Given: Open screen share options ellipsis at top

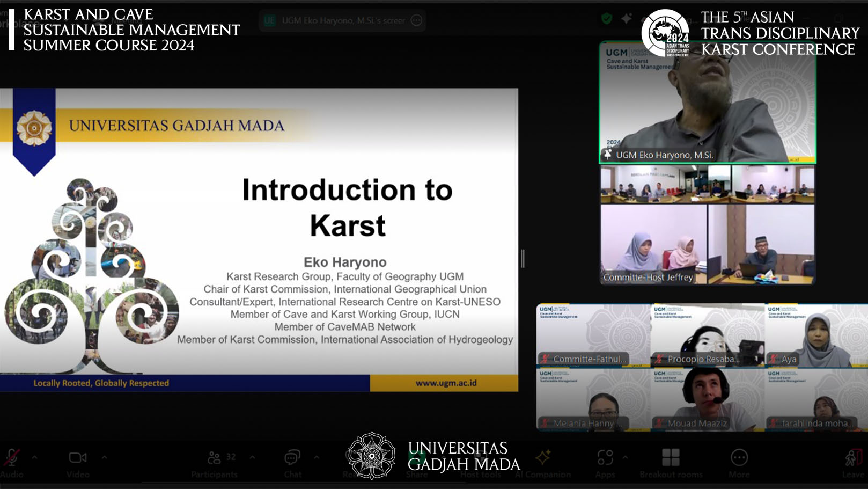Looking at the screenshot, I should (416, 20).
